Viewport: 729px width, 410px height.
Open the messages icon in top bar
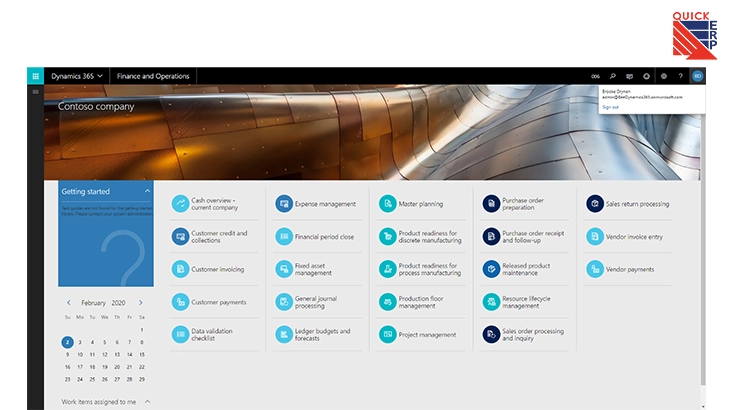click(629, 76)
